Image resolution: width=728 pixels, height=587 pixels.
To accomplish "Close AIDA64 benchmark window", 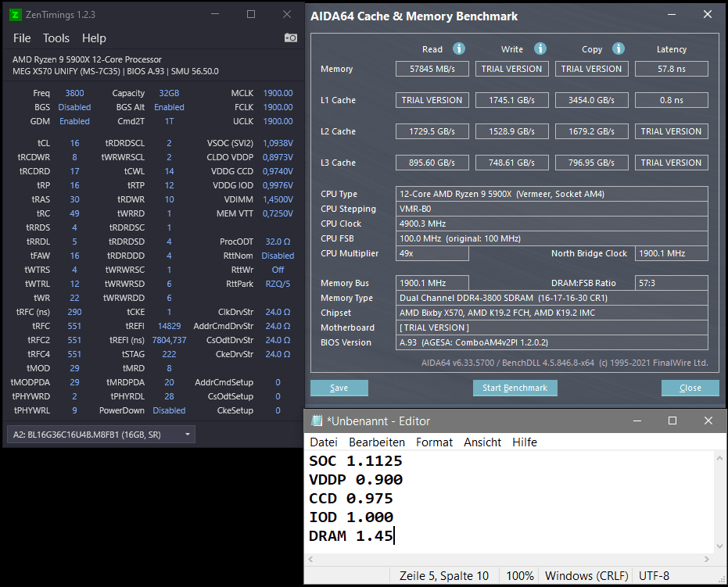I will [x=707, y=15].
